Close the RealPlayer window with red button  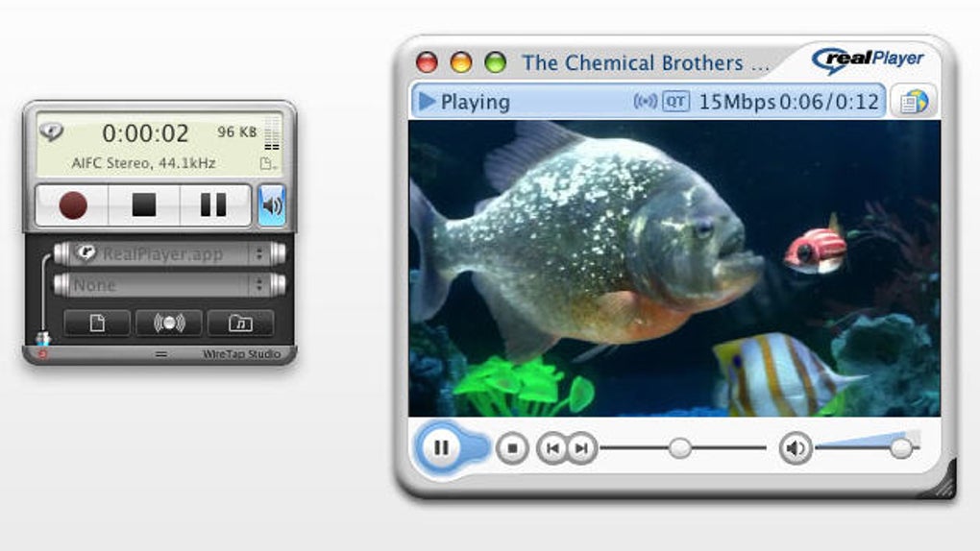click(427, 62)
